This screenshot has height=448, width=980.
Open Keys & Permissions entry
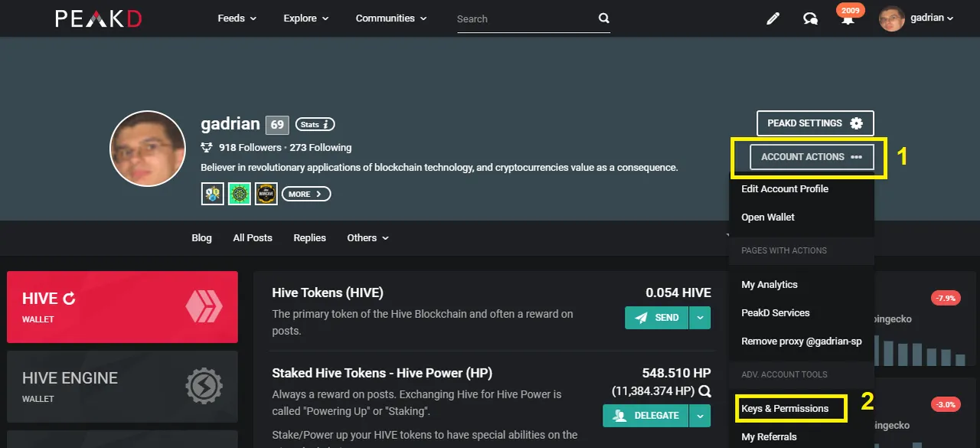tap(785, 409)
